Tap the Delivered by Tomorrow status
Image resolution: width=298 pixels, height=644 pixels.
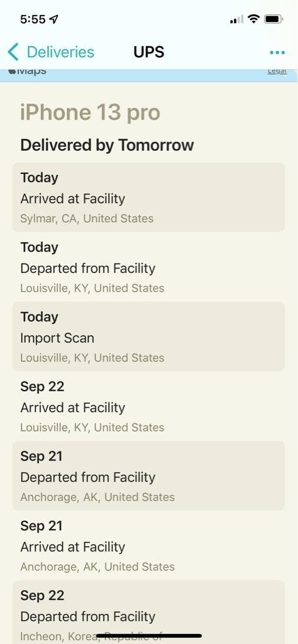point(107,145)
